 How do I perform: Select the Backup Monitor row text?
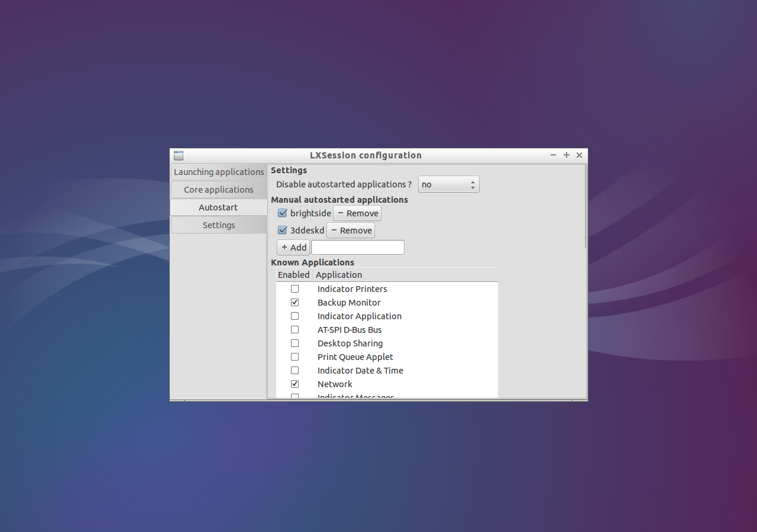349,303
